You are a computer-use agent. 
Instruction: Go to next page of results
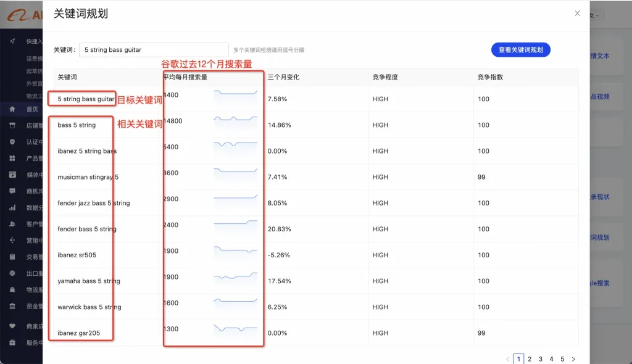[x=573, y=359]
